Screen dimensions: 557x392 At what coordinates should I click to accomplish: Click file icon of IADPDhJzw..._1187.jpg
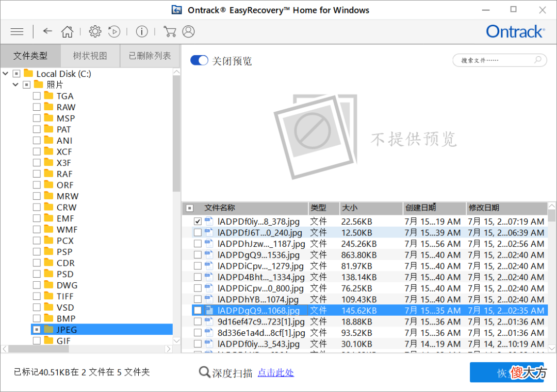(x=209, y=243)
